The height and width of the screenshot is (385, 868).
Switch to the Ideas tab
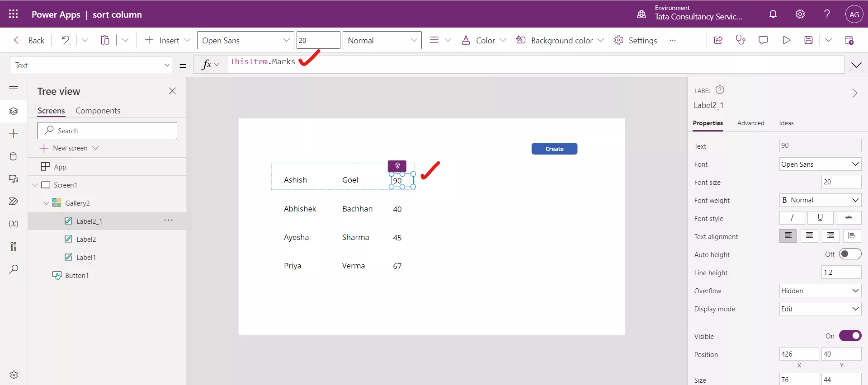tap(786, 123)
